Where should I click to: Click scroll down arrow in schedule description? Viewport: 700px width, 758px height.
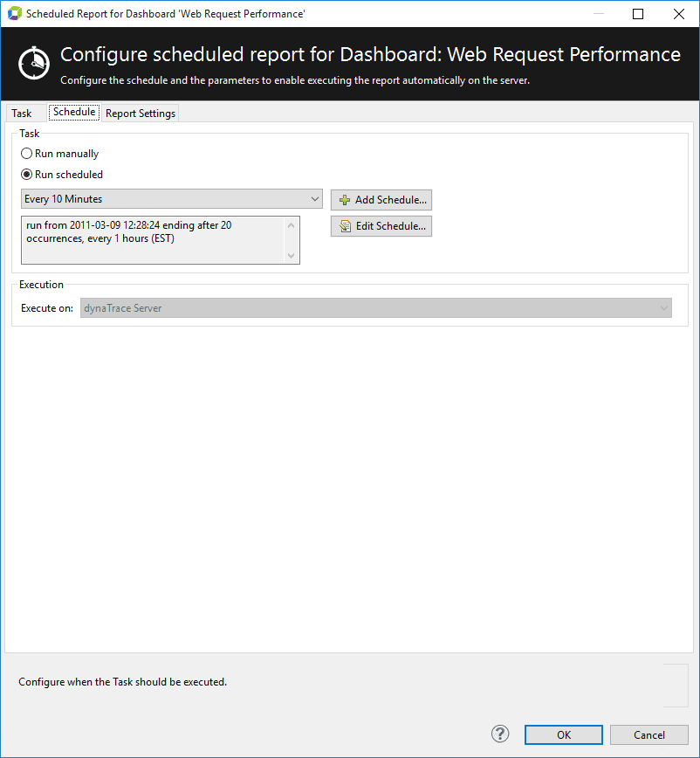point(291,255)
